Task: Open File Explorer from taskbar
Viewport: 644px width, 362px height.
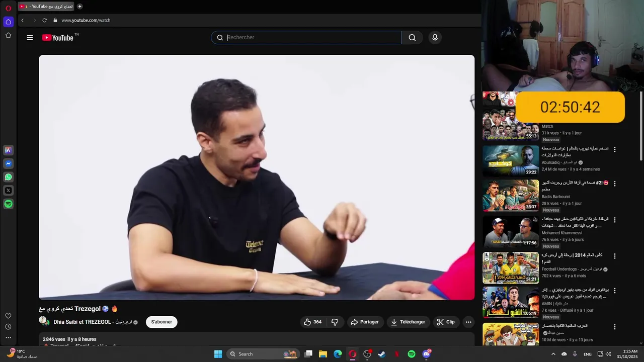Action: (323, 354)
